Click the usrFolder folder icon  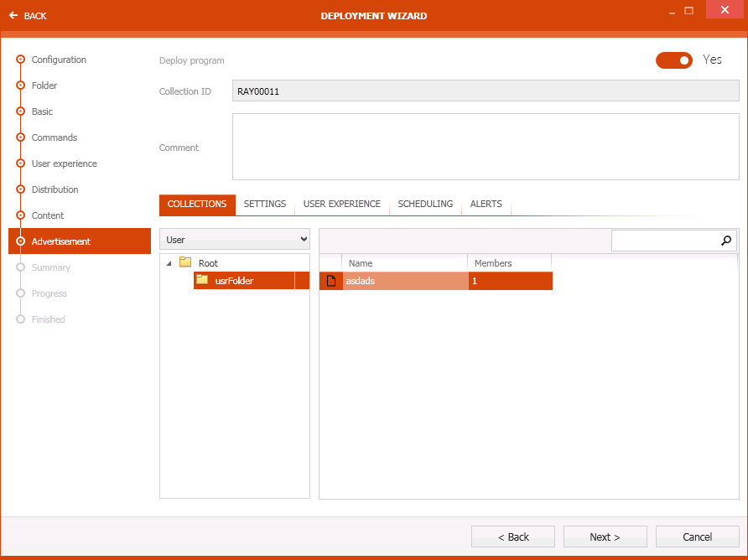coord(202,280)
